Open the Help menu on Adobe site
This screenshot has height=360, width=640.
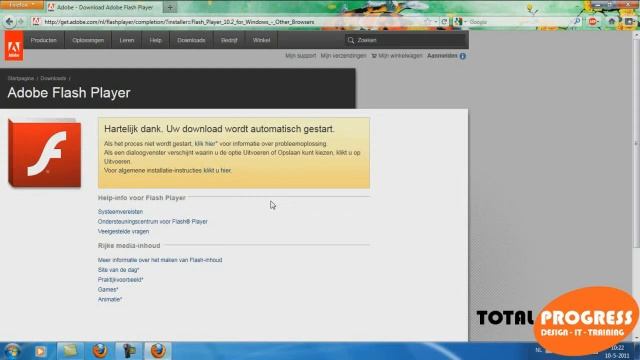[156, 40]
